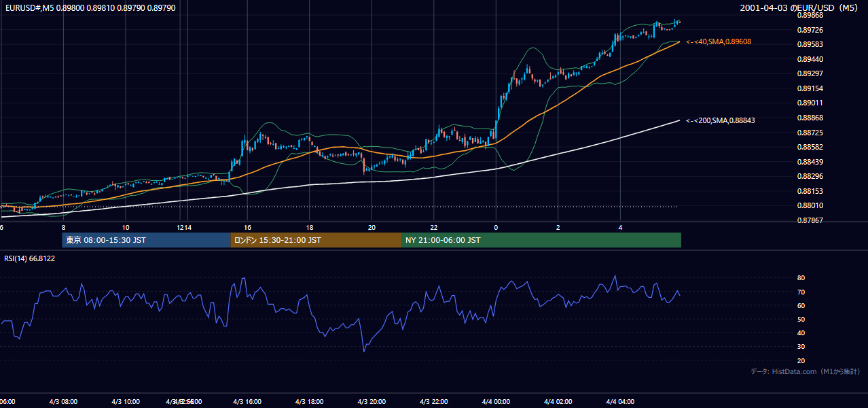Click the 4/3 22:00 bottom time label
This screenshot has height=408, width=868.
click(434, 401)
